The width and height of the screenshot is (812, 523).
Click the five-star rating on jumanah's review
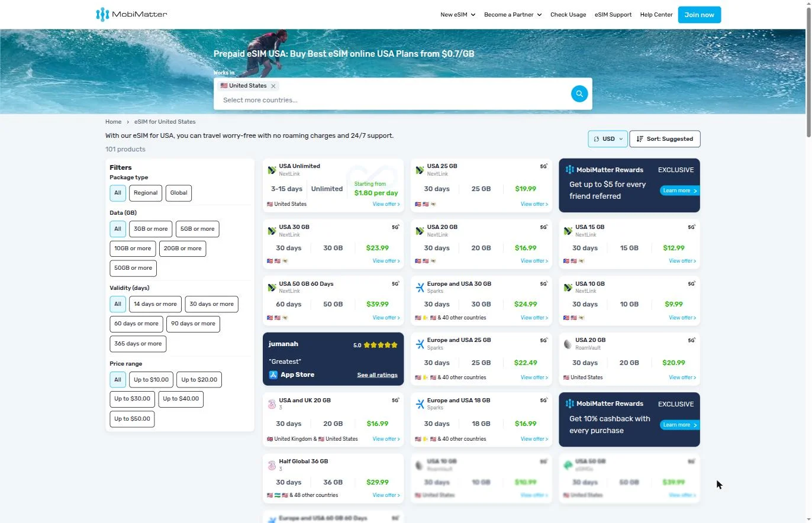[x=381, y=345]
